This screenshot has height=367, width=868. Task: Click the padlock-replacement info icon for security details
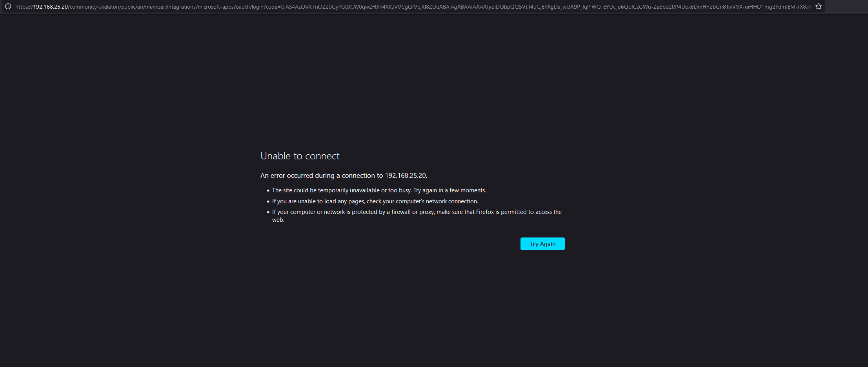coord(8,6)
